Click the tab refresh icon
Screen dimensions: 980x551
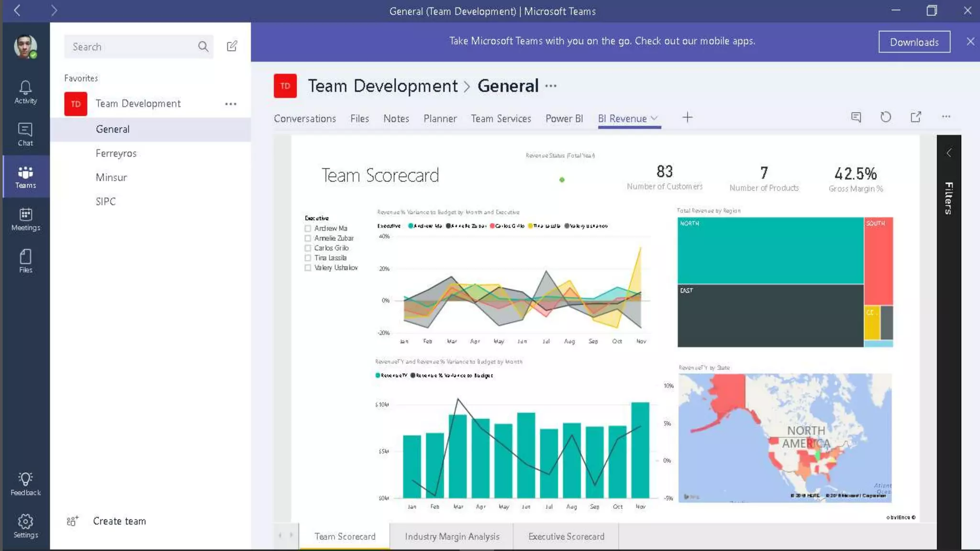[886, 117]
